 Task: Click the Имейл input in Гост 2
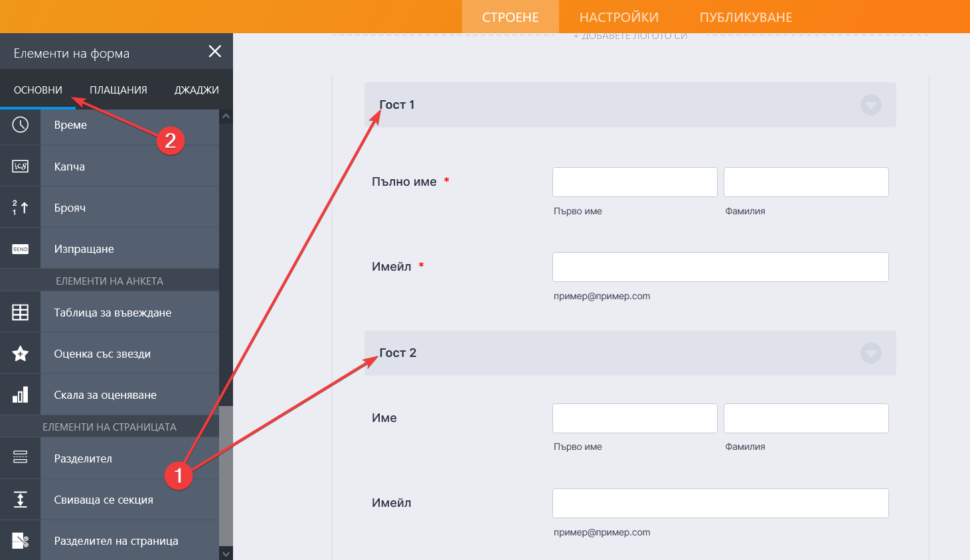(720, 503)
